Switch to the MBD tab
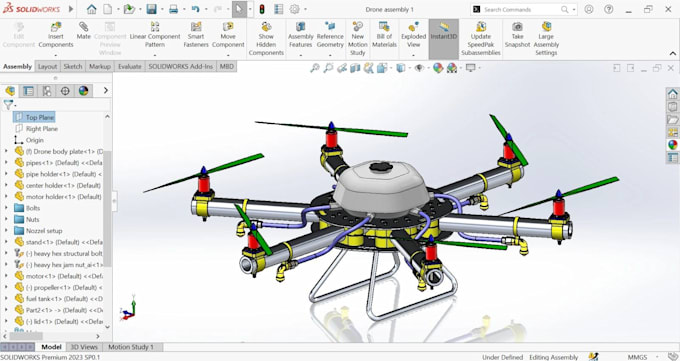680x361 pixels. 226,66
